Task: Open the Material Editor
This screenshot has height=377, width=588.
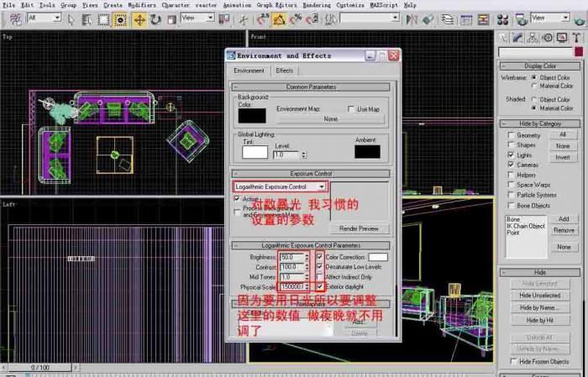Action: [x=502, y=19]
